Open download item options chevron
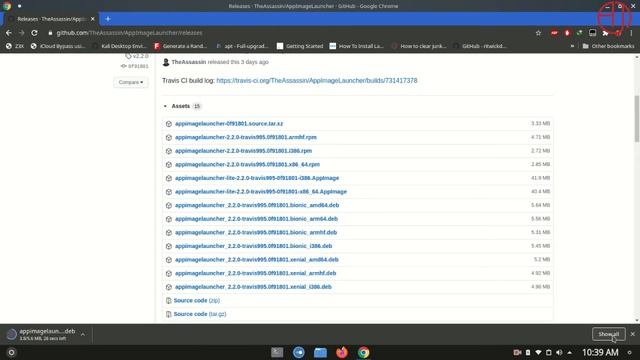 click(x=83, y=335)
